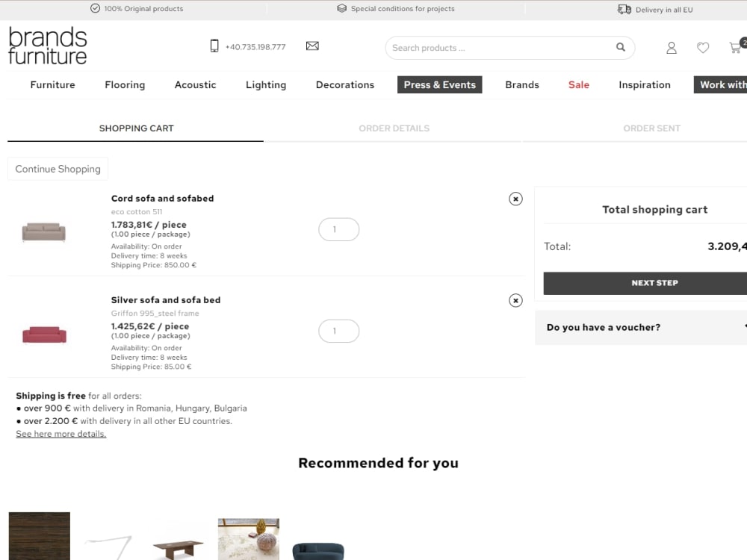Click the Shipping Price: 850.00 € text

tap(153, 265)
